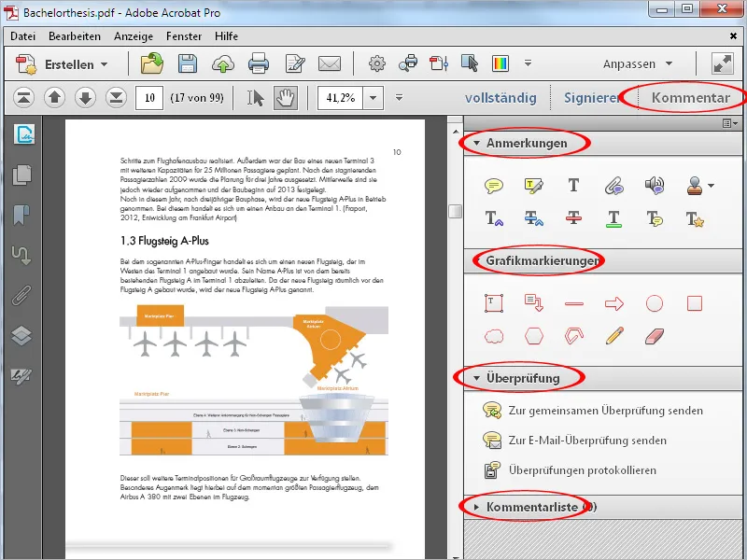The image size is (747, 560).
Task: Open the zoom percentage dropdown arrow
Action: 373,98
